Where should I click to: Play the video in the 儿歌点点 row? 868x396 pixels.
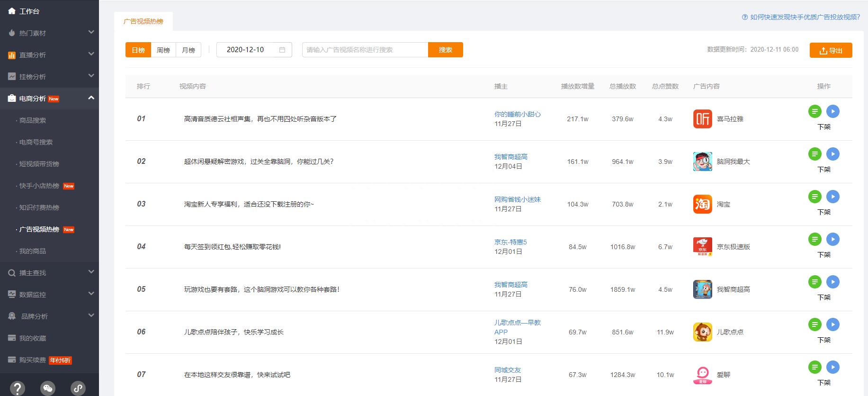[833, 324]
